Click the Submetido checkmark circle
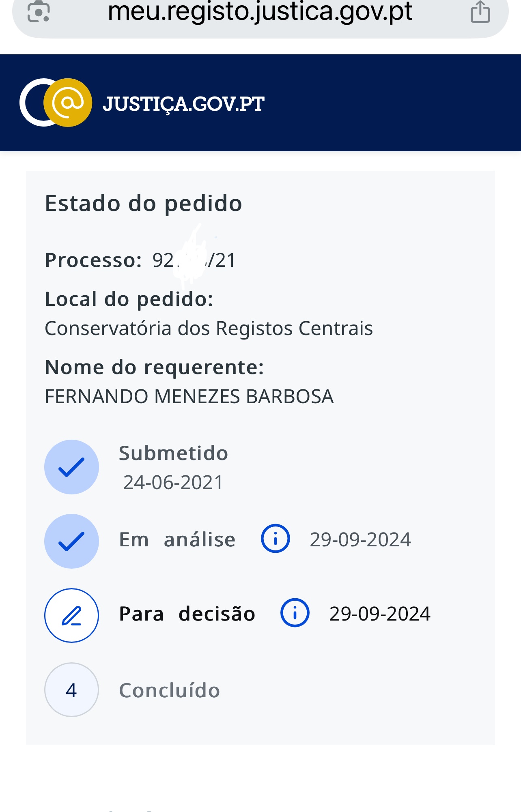 click(71, 467)
